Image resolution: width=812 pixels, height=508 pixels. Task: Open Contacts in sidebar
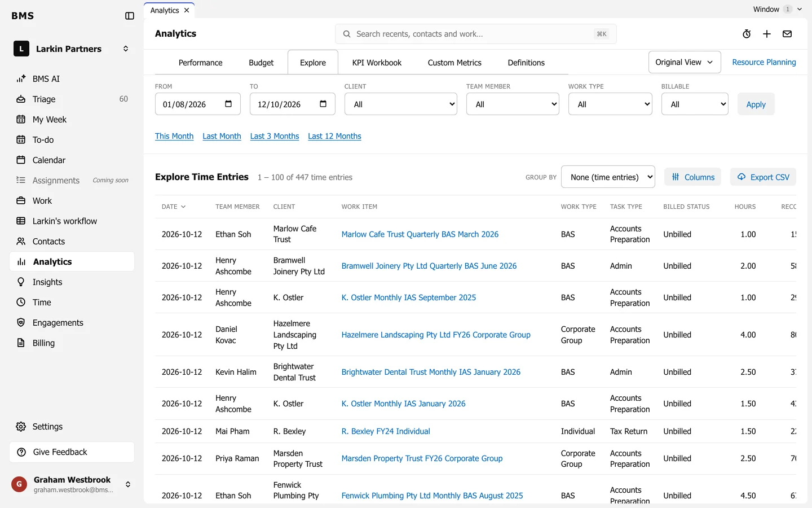(72, 242)
